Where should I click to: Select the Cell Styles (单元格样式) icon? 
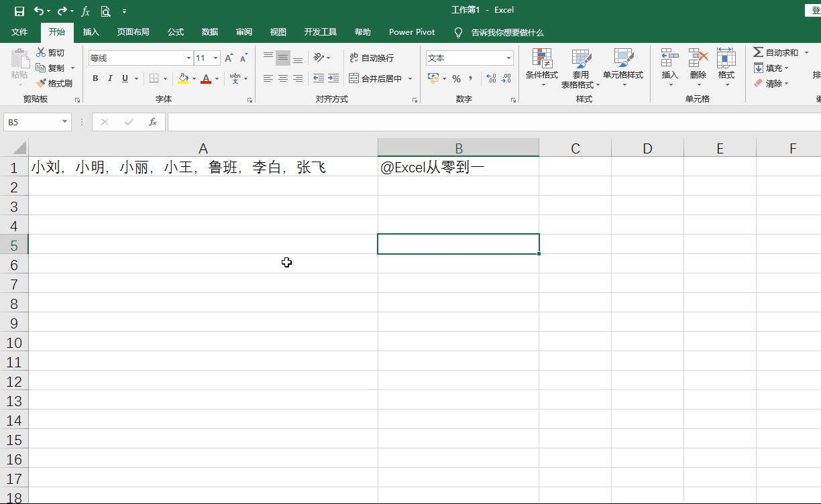(x=624, y=67)
